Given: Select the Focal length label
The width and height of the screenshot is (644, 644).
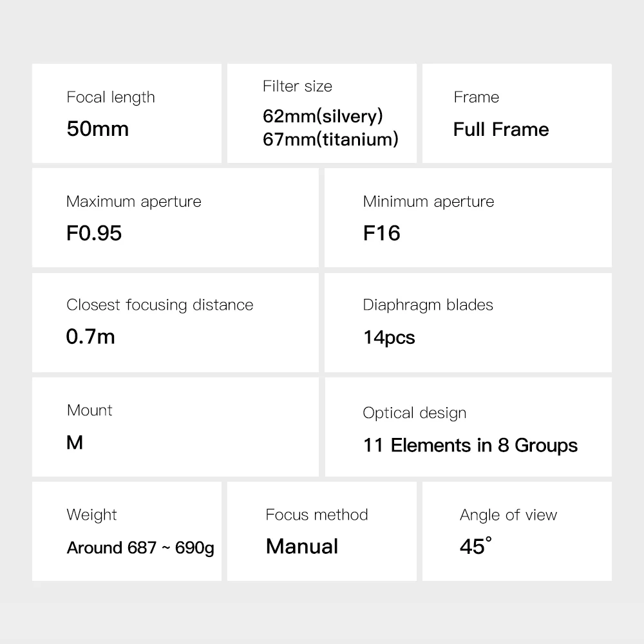Looking at the screenshot, I should point(111,97).
